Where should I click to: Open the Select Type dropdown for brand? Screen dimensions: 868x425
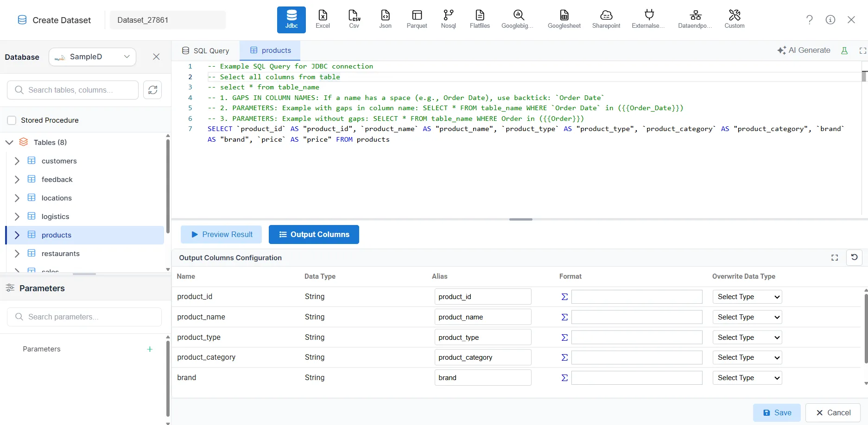tap(747, 377)
